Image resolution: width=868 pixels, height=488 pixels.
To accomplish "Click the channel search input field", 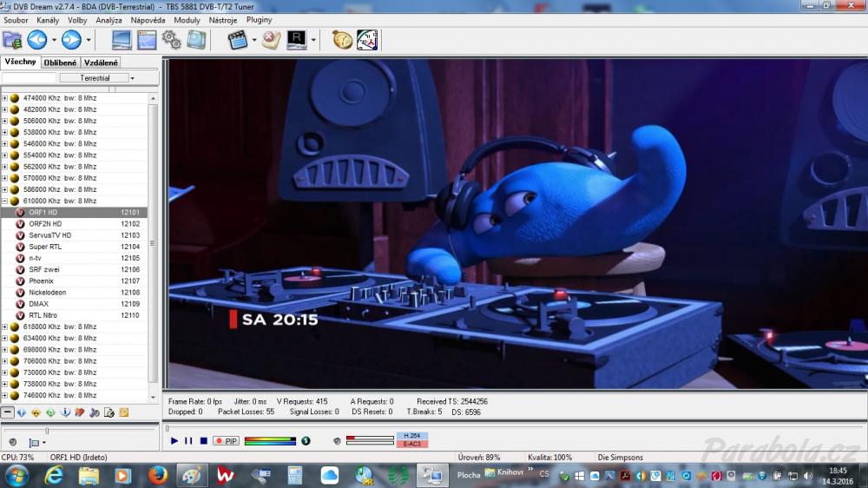I will tap(30, 78).
